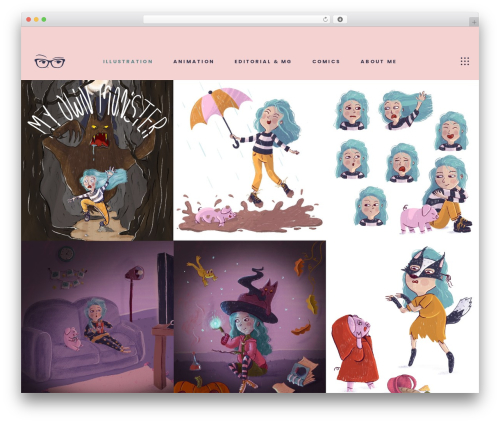This screenshot has height=423, width=500.
Task: Click the green maximize window dot
Action: click(44, 20)
